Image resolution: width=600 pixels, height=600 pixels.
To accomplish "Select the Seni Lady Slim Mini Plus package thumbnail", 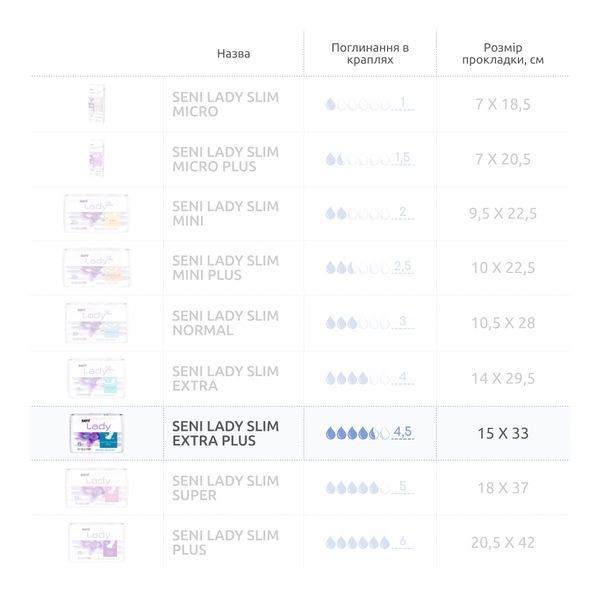I will click(x=96, y=267).
